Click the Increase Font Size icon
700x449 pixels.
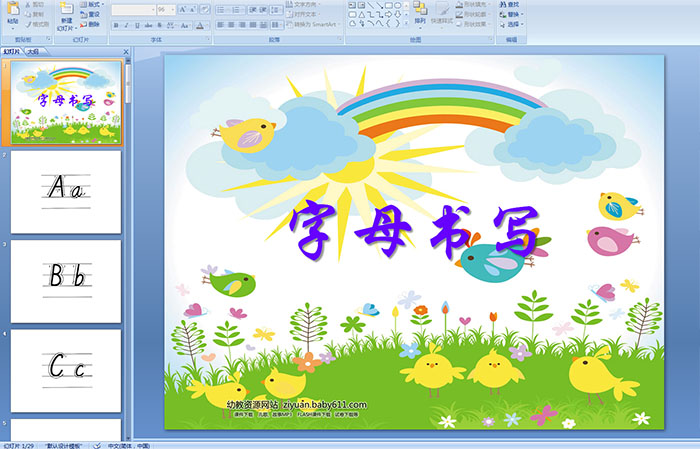181,9
